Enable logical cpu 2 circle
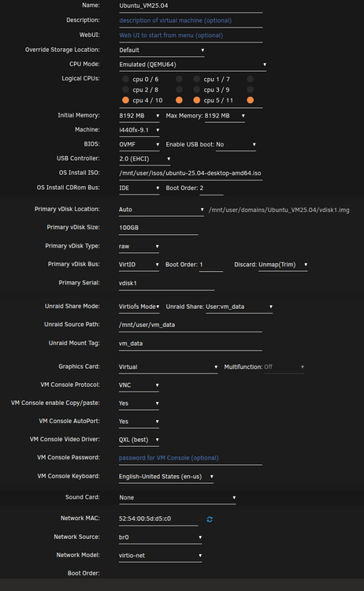The width and height of the screenshot is (364, 591). pos(125,90)
